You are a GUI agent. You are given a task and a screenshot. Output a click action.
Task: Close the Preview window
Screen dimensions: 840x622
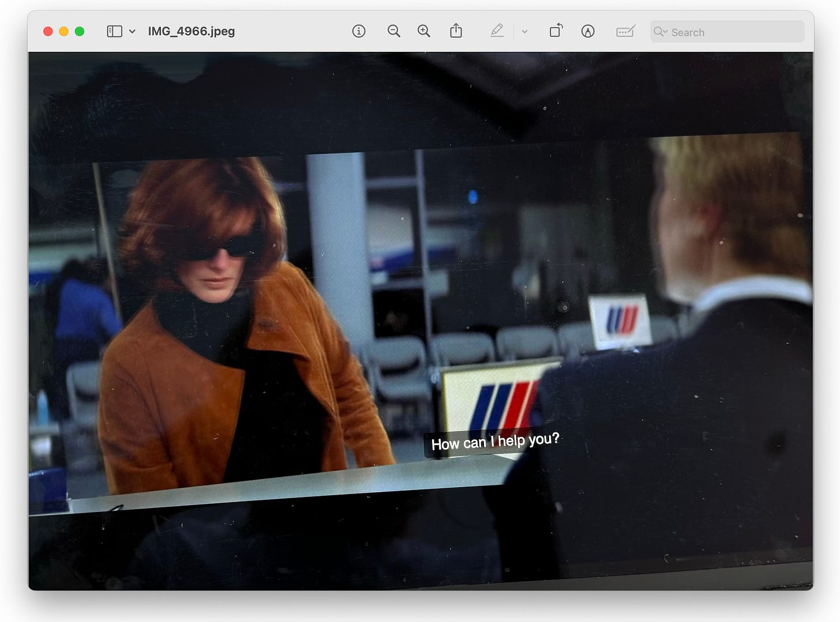pyautogui.click(x=48, y=31)
